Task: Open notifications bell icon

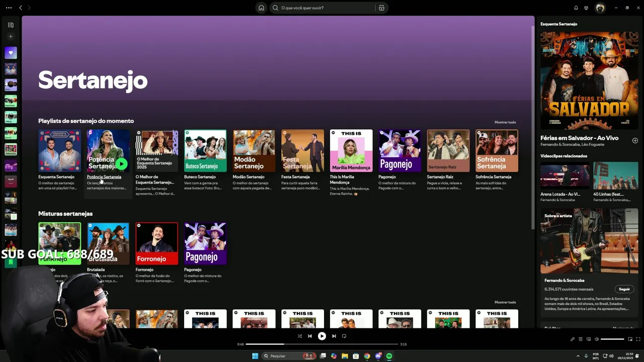Action: coord(576,8)
